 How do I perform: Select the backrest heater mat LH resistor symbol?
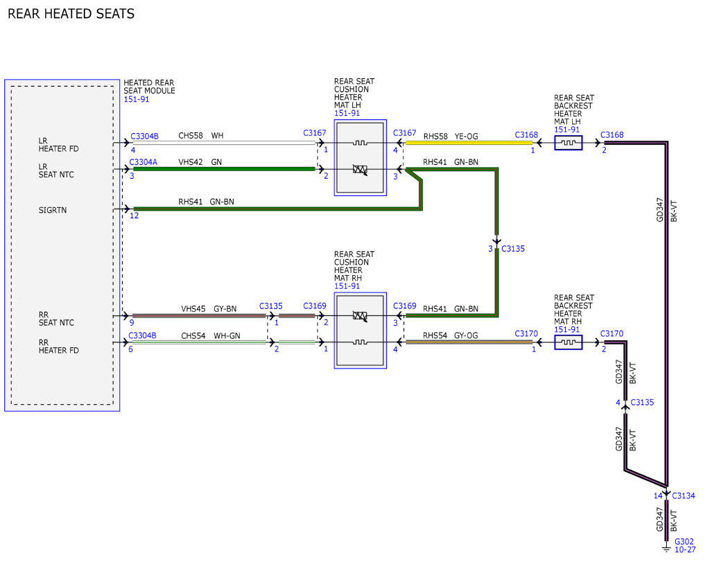coord(569,143)
